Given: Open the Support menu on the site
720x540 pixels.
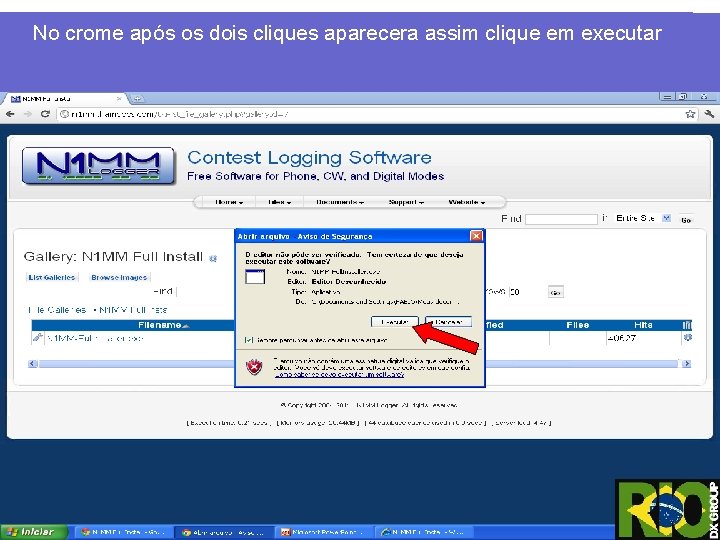Looking at the screenshot, I should [406, 202].
